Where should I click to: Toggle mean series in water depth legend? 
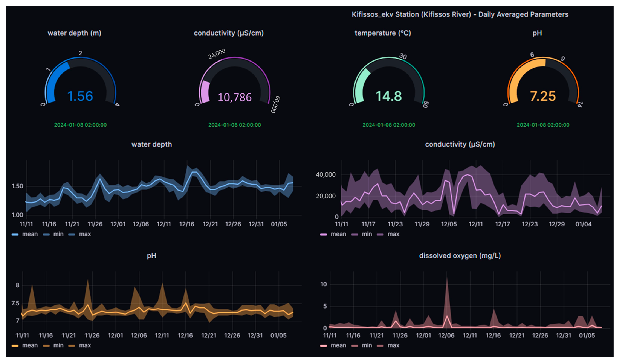[30, 234]
